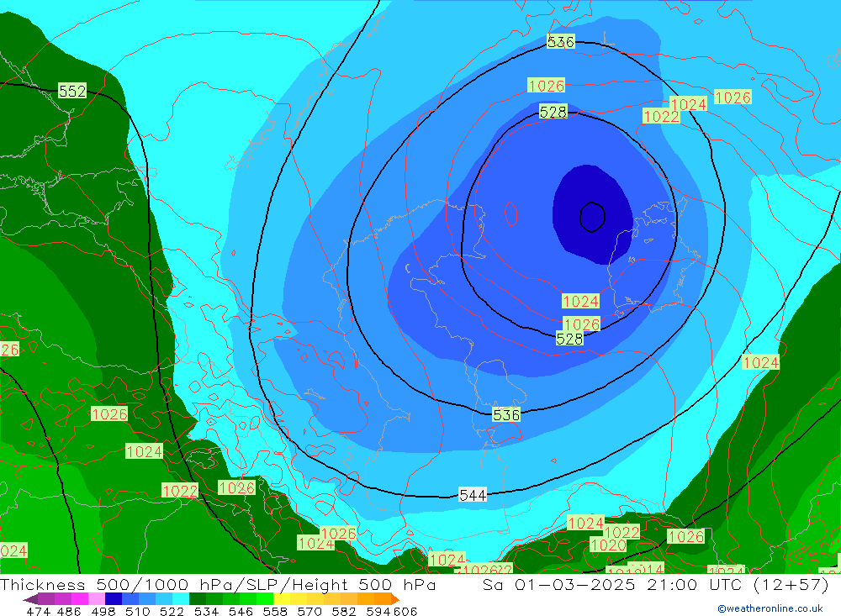The width and height of the screenshot is (841, 616).
Task: Pick the first yellow legend swatch above 558
Action: coord(282,598)
